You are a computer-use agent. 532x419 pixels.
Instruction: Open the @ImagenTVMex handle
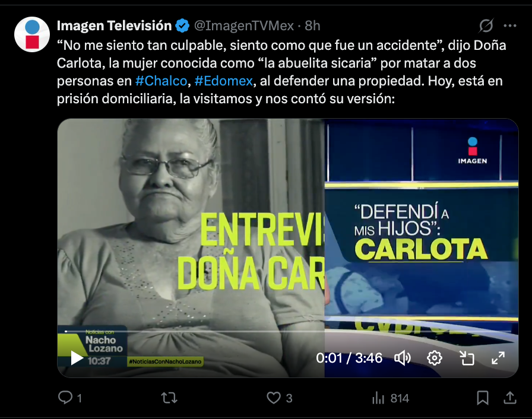click(x=244, y=26)
